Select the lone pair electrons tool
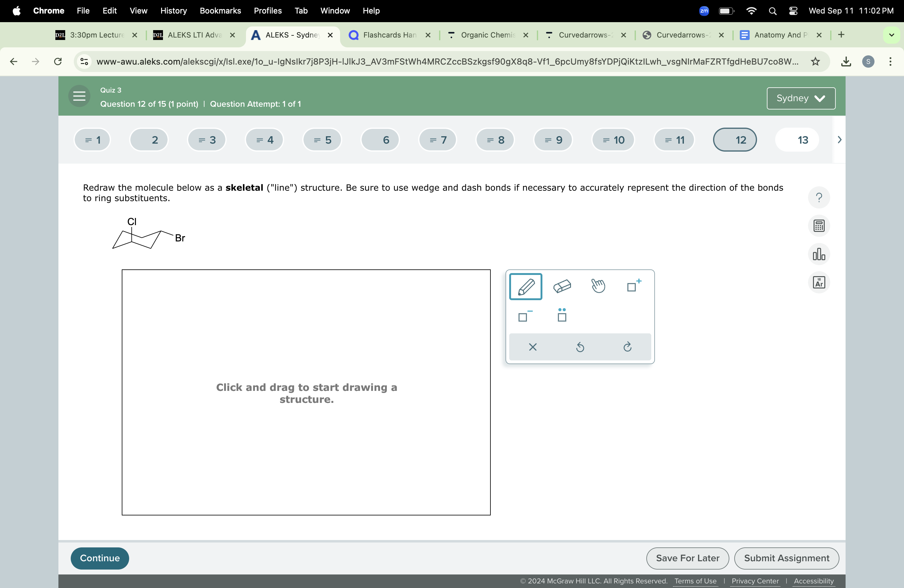The image size is (904, 588). coord(561,315)
